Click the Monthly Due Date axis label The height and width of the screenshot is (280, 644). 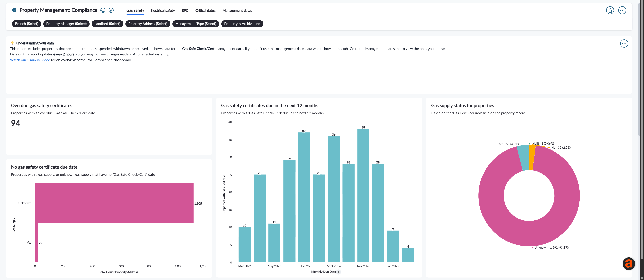pos(323,272)
